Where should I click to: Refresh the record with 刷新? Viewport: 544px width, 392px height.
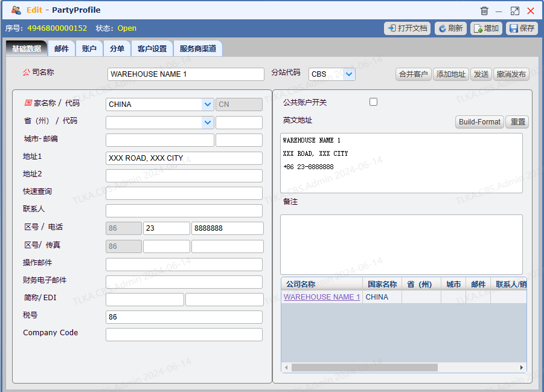pos(450,28)
